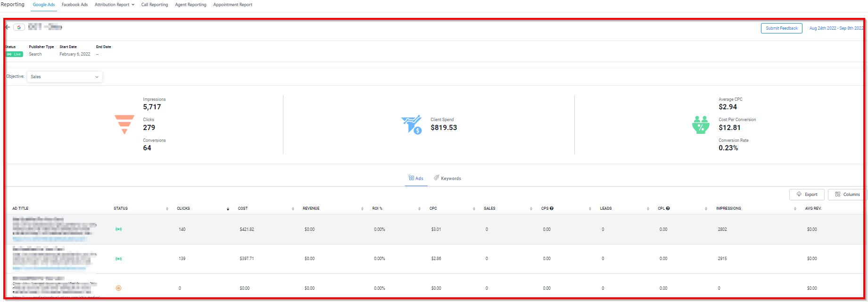The image size is (868, 302).
Task: Click the Google logo badge
Action: click(19, 27)
